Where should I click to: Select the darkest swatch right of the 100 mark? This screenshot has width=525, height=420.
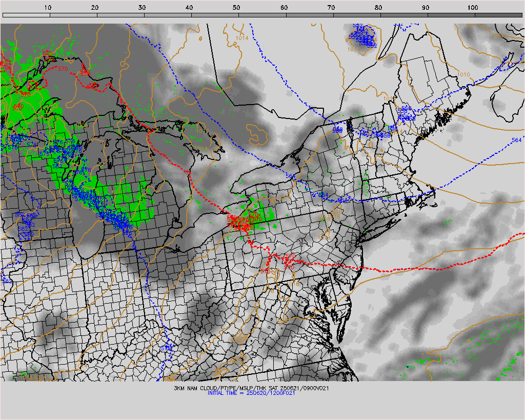(498, 15)
